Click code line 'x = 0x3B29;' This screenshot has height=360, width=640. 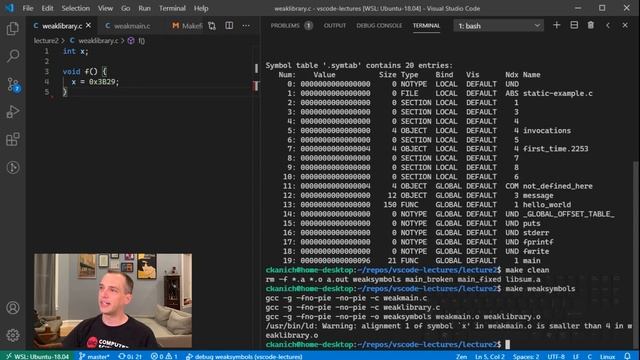(95, 82)
